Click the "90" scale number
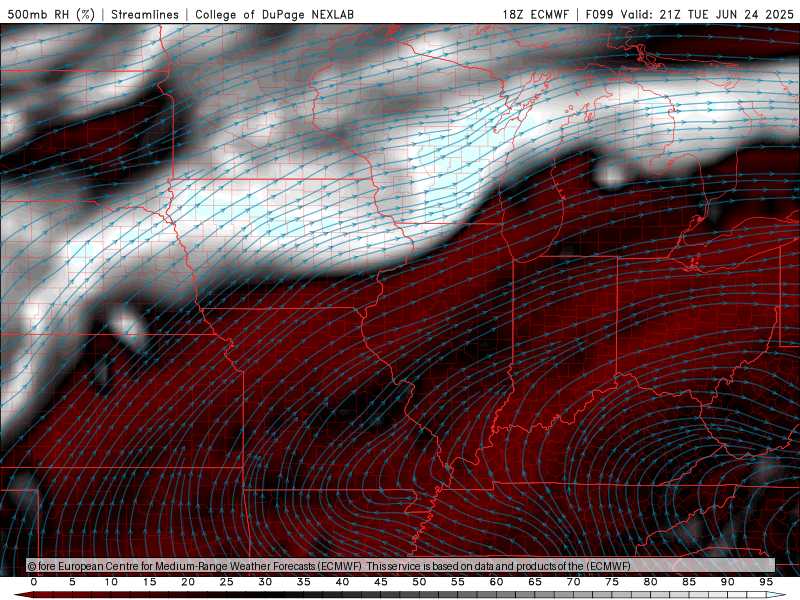800x600 pixels. (x=728, y=582)
